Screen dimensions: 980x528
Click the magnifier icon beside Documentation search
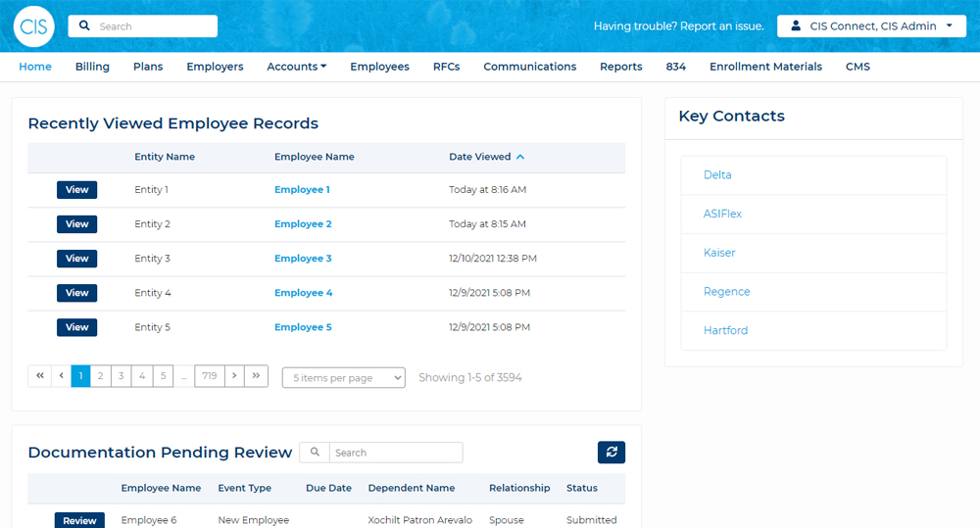coord(315,453)
